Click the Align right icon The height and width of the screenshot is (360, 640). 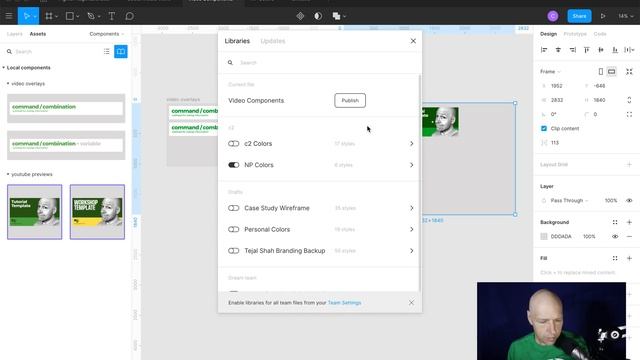point(573,50)
